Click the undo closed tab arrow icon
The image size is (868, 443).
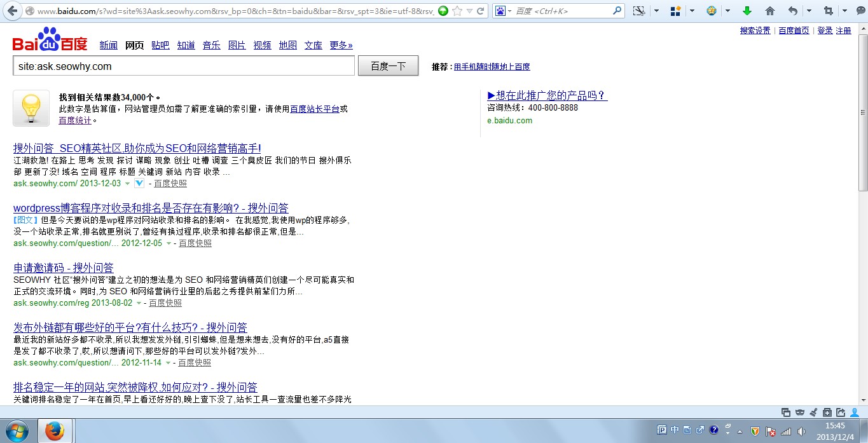point(792,11)
